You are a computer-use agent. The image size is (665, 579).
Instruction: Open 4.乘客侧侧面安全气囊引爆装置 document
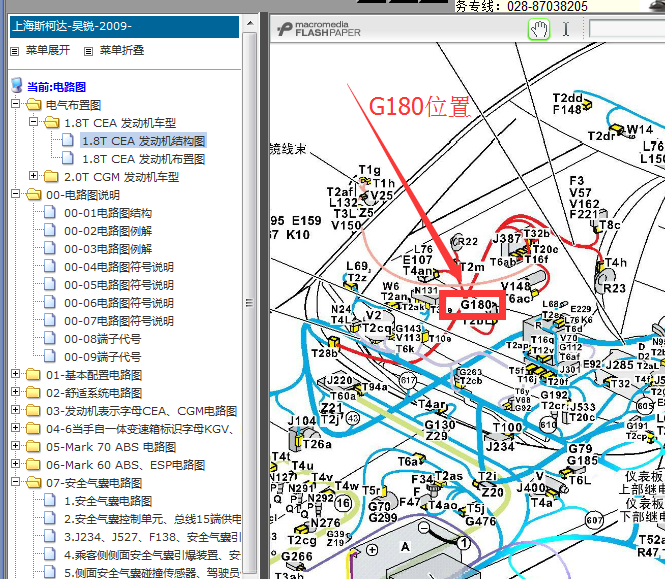point(152,555)
